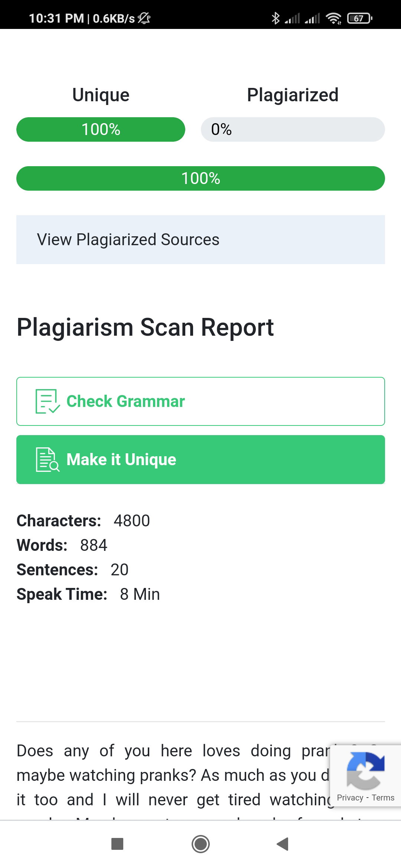Viewport: 401px width, 868px height.
Task: Tap the Plagiarized 0% progress bar
Action: [293, 129]
